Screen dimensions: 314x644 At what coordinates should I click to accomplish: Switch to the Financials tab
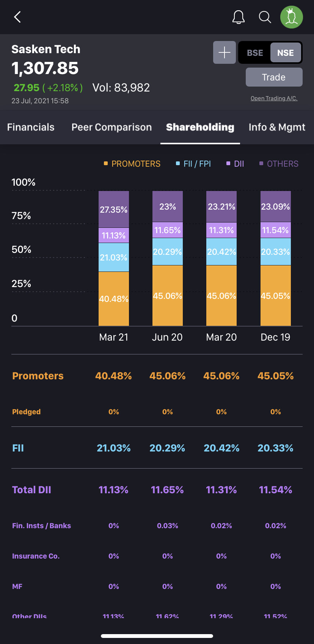[x=31, y=127]
